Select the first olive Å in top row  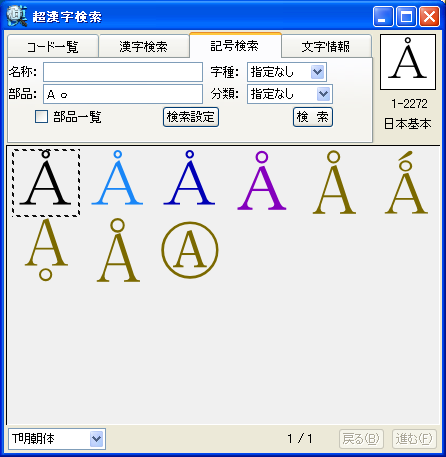tap(334, 182)
